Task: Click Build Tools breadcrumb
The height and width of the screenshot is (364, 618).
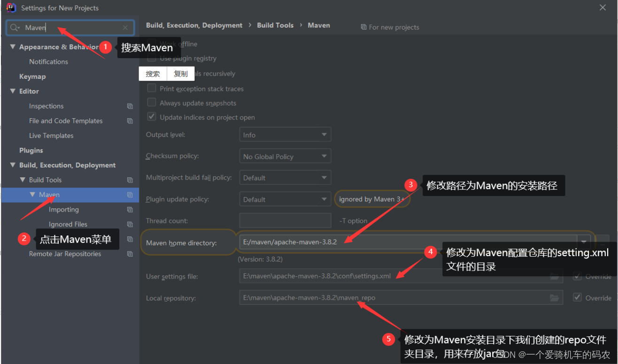Action: click(275, 25)
